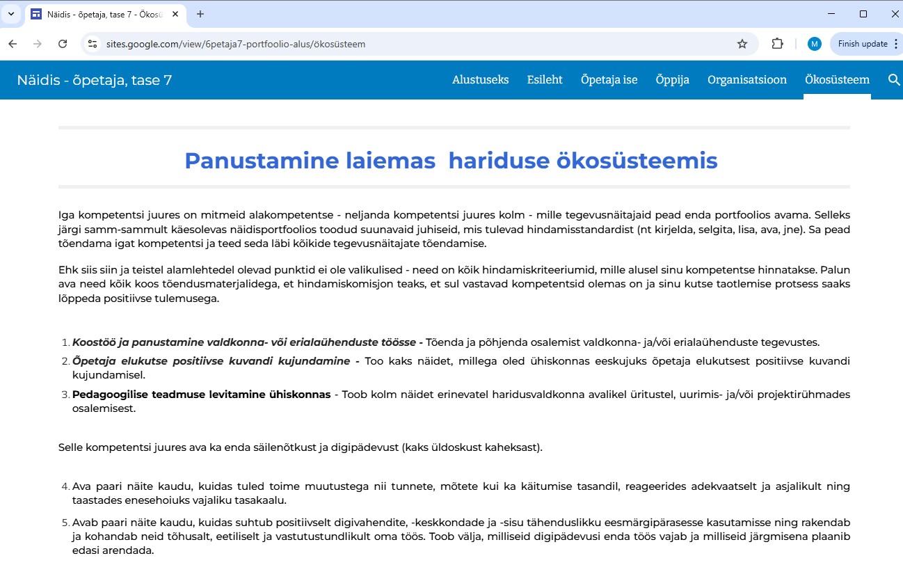This screenshot has width=903, height=588.
Task: Open the Alustuseks page
Action: tap(480, 80)
